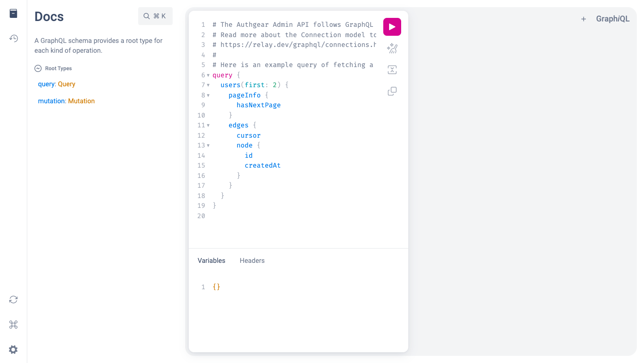Open the query history panel
The image size is (644, 363).
click(x=13, y=38)
